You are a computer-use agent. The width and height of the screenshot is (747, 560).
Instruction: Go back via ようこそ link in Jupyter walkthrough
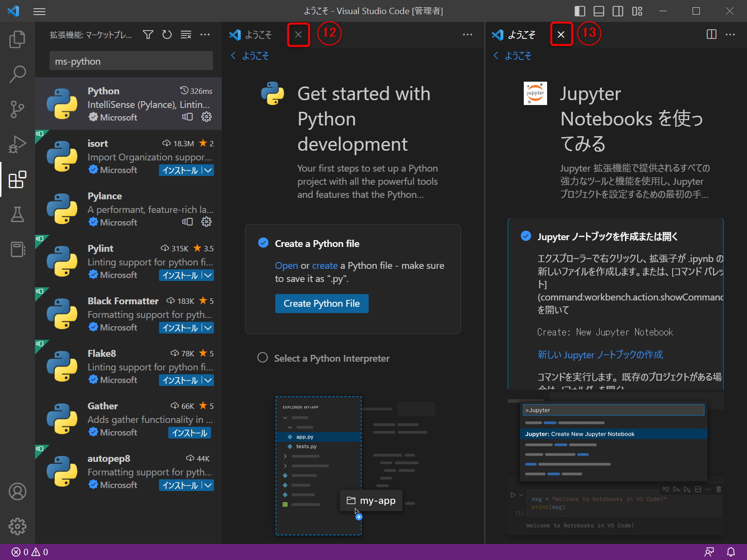(513, 56)
